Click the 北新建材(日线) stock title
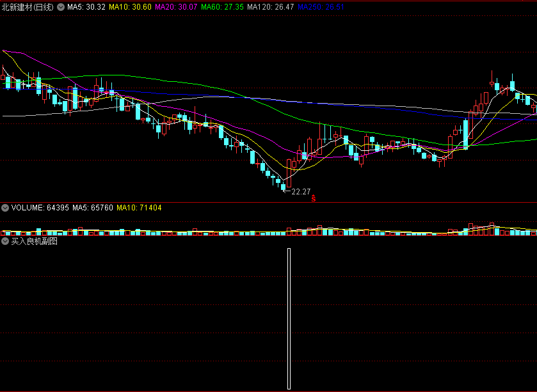The image size is (537, 392). 28,7
